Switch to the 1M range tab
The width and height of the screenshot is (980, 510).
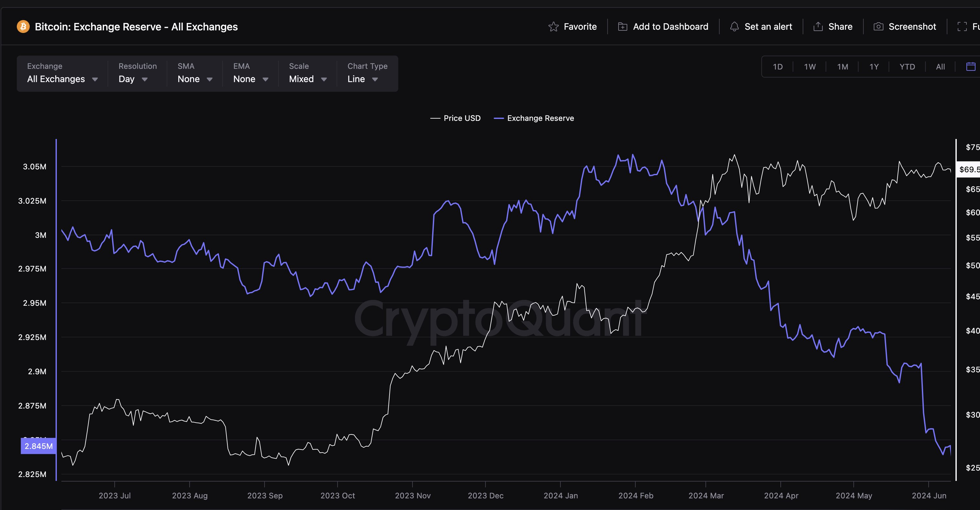[842, 67]
